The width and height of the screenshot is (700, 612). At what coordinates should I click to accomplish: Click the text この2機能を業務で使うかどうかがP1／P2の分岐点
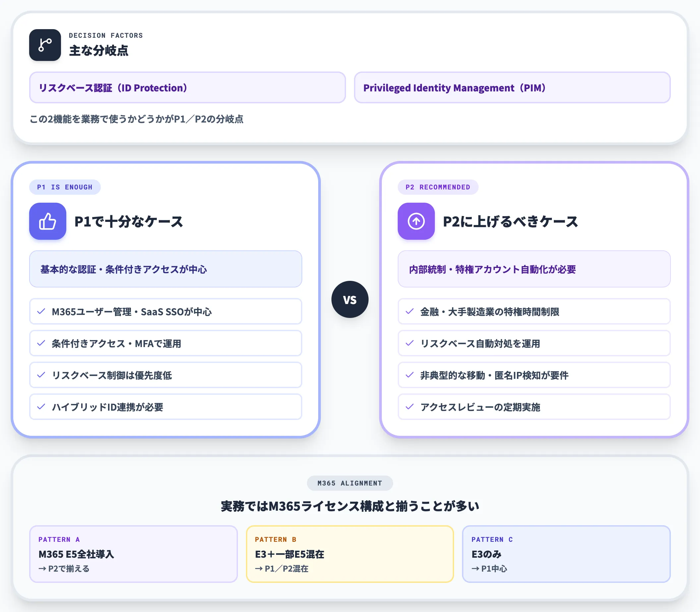click(136, 119)
